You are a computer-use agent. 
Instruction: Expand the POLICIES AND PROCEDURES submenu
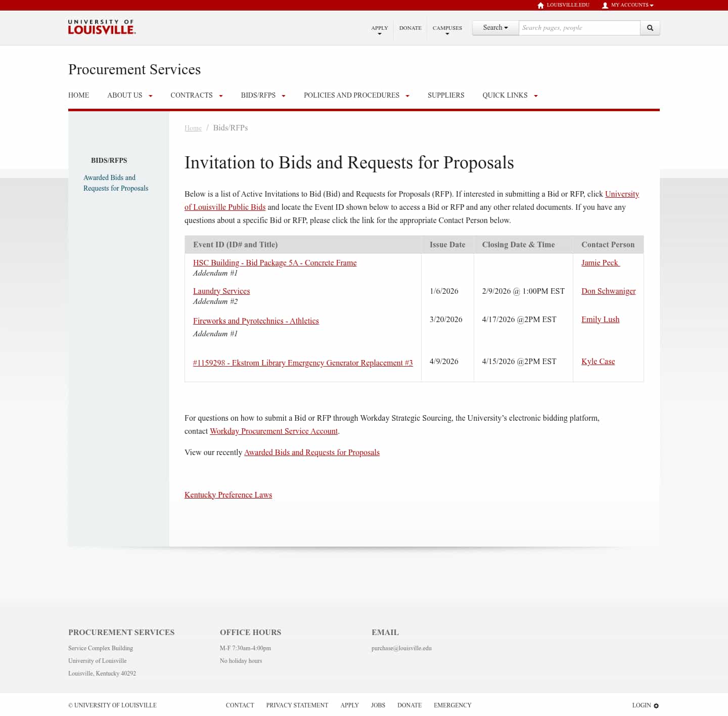407,96
